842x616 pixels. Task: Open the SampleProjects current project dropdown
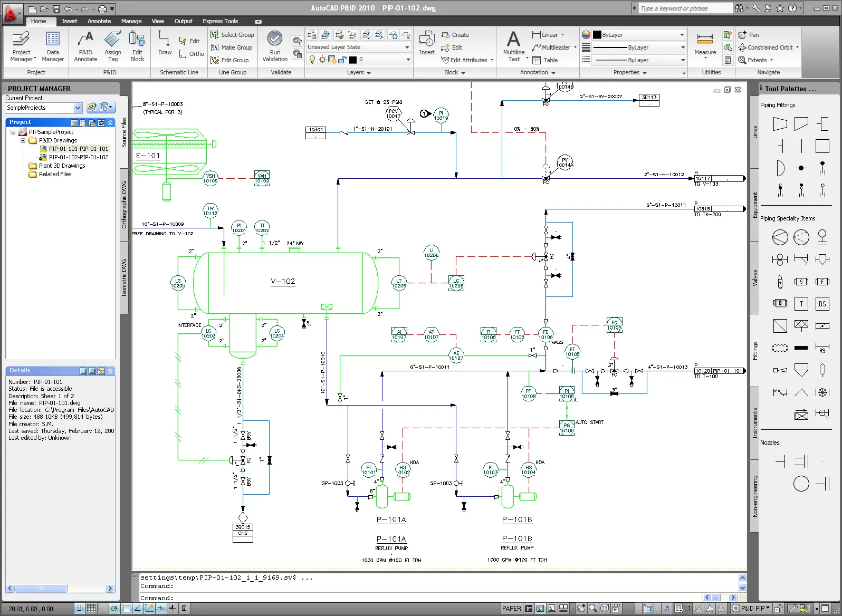pos(78,108)
